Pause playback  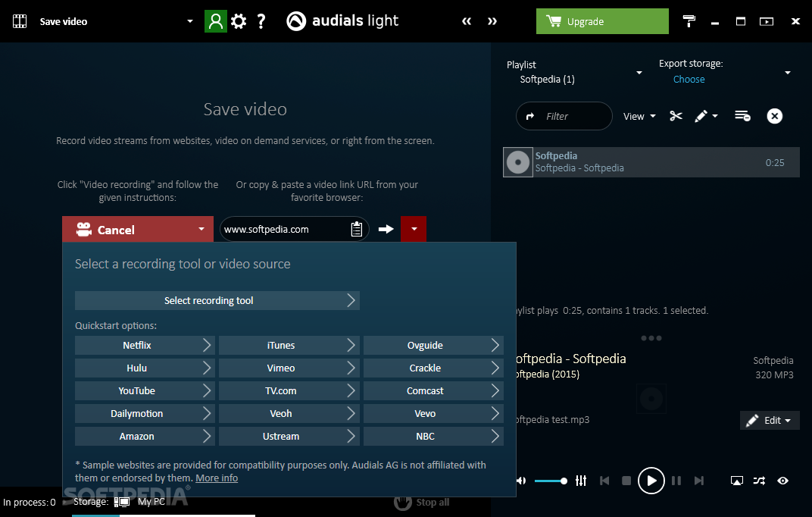pos(676,481)
